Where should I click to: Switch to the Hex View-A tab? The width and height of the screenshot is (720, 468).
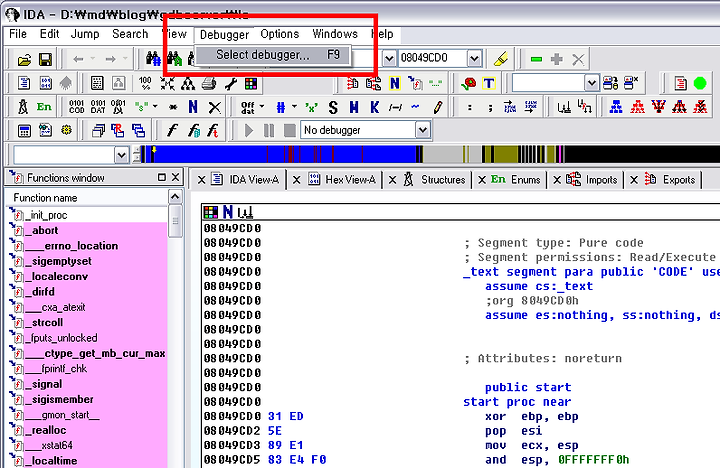342,180
